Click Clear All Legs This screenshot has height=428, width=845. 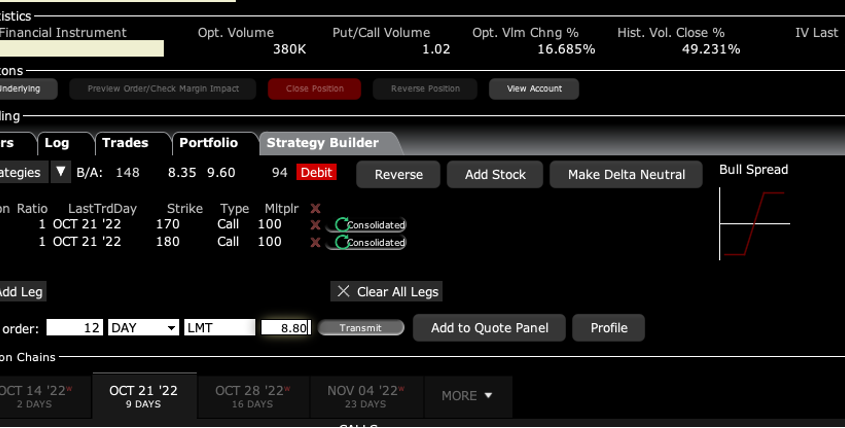click(x=386, y=292)
